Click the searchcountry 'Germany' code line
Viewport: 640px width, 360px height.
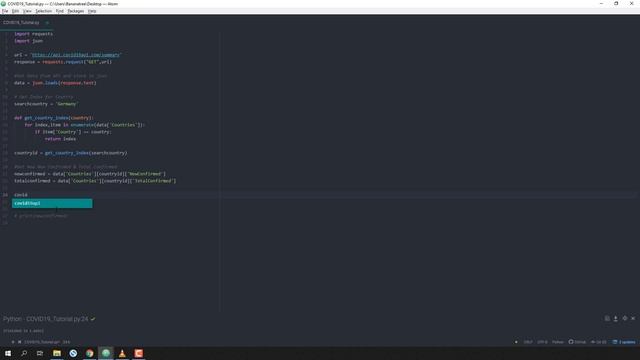click(46, 104)
